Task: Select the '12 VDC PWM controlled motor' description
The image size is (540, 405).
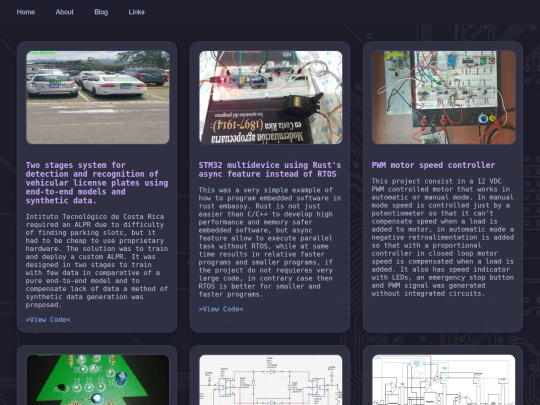Action: [x=443, y=237]
